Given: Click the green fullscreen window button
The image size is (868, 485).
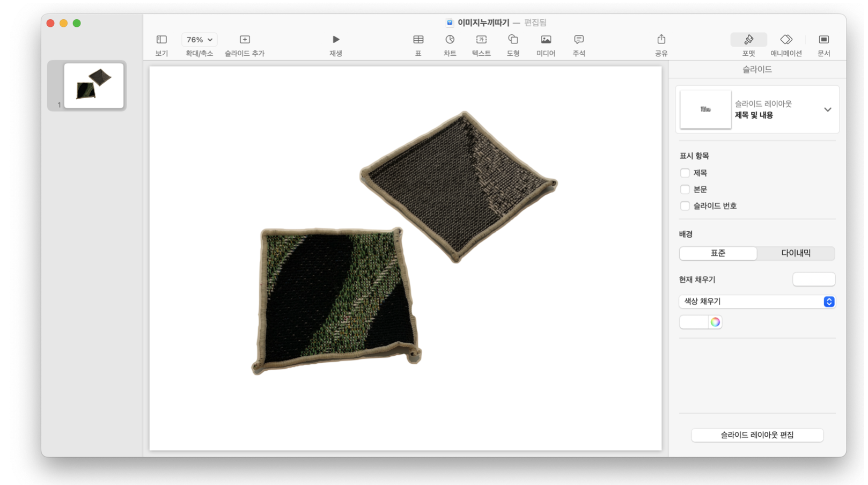Looking at the screenshot, I should pos(77,23).
